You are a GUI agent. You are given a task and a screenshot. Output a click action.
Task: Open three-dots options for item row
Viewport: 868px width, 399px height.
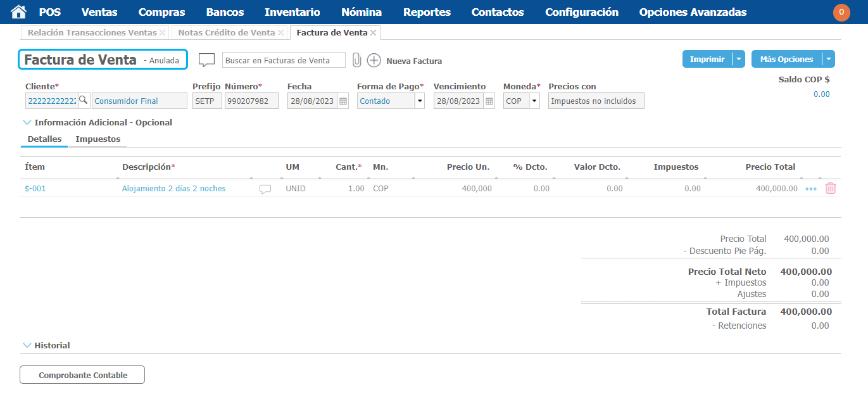(x=811, y=189)
